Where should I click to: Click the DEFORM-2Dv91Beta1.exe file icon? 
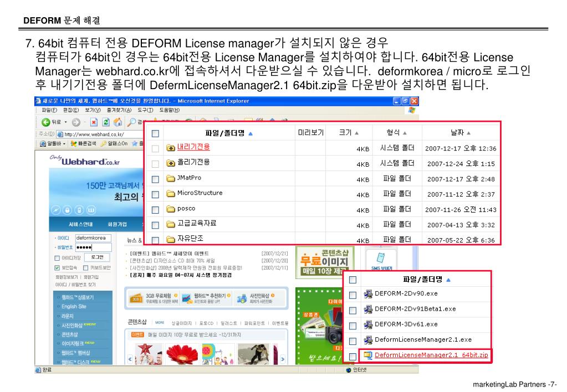pos(368,310)
